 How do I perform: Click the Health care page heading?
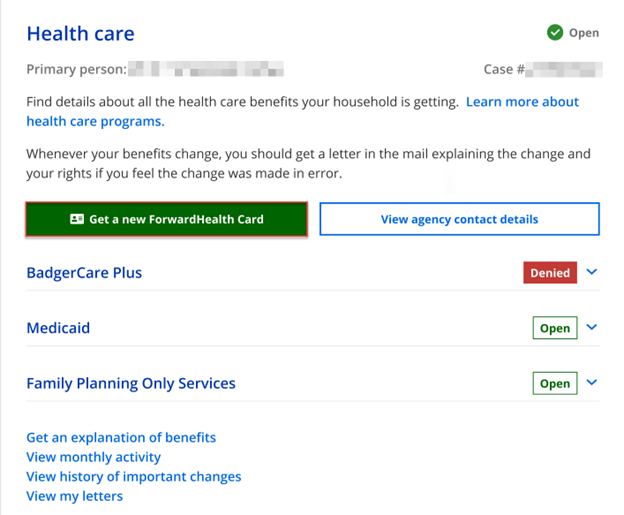(x=80, y=34)
